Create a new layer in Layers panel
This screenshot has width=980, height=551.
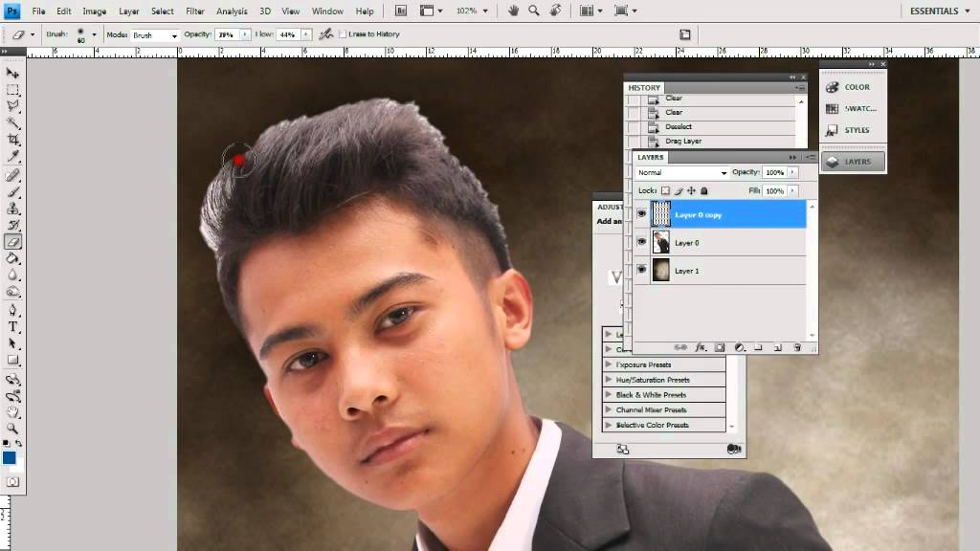click(x=777, y=347)
